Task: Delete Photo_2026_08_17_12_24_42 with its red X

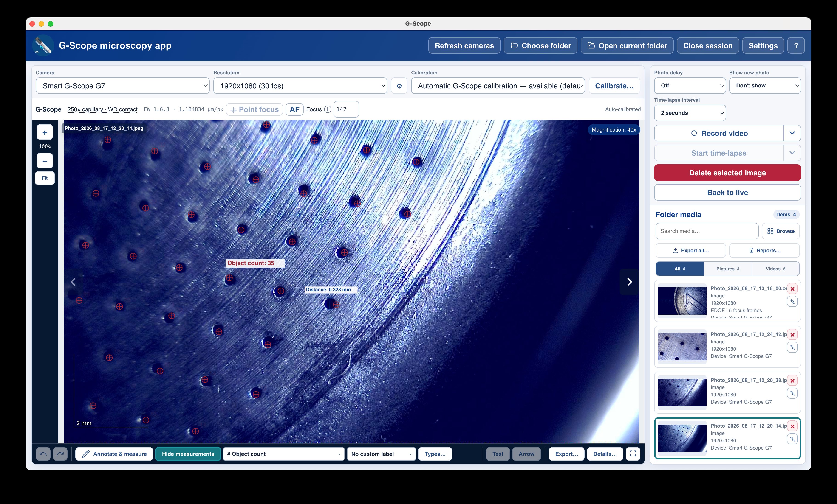Action: pos(792,335)
